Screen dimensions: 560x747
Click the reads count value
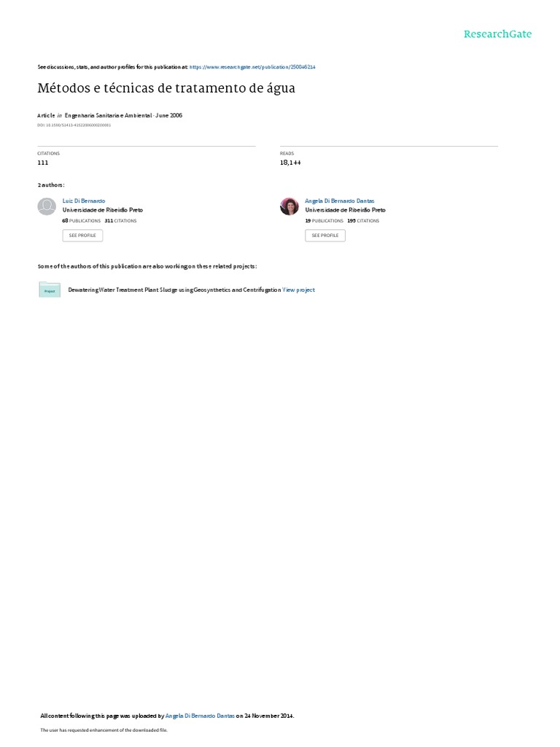[290, 163]
